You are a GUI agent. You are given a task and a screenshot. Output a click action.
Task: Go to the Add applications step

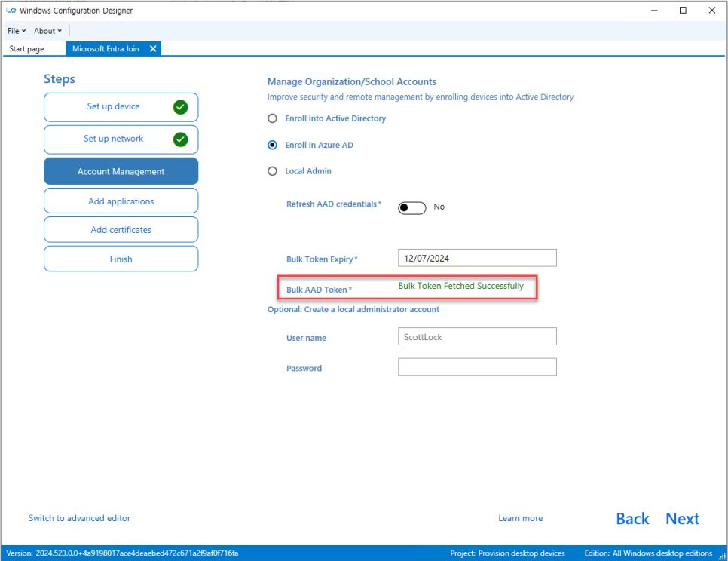121,201
